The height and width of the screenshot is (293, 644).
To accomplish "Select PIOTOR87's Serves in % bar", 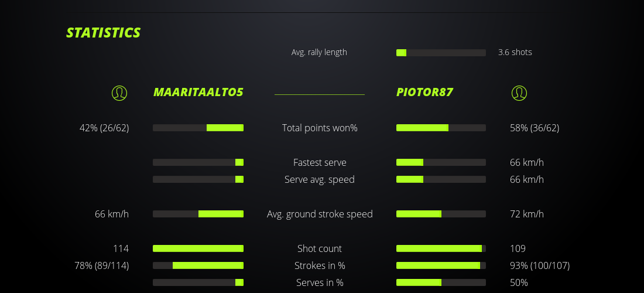I will [441, 282].
